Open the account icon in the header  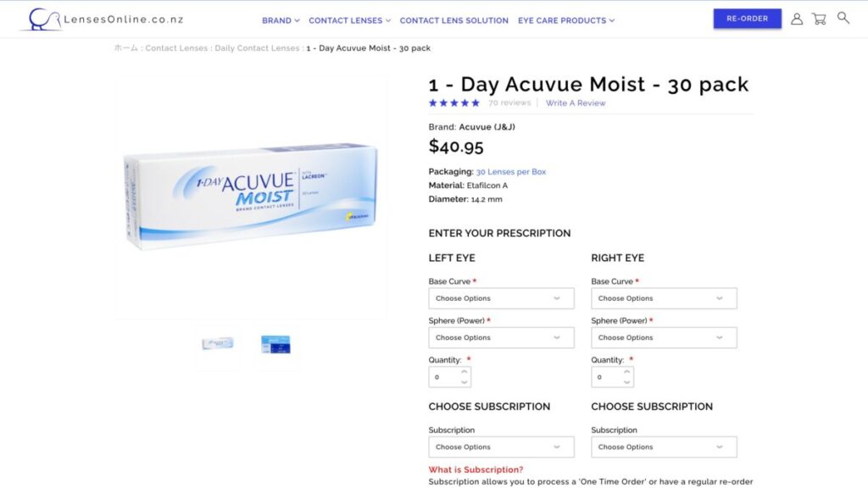pos(797,18)
